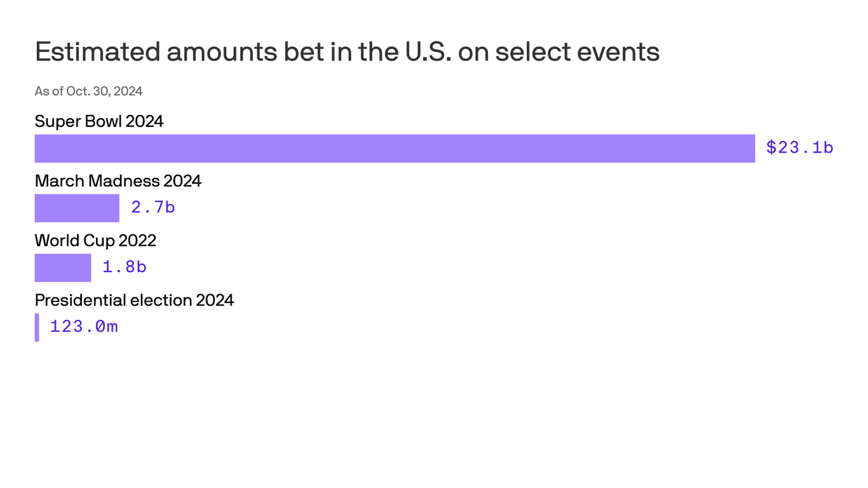The width and height of the screenshot is (868, 488).
Task: Select the Super Bowl 2024 bar
Action: coord(395,148)
